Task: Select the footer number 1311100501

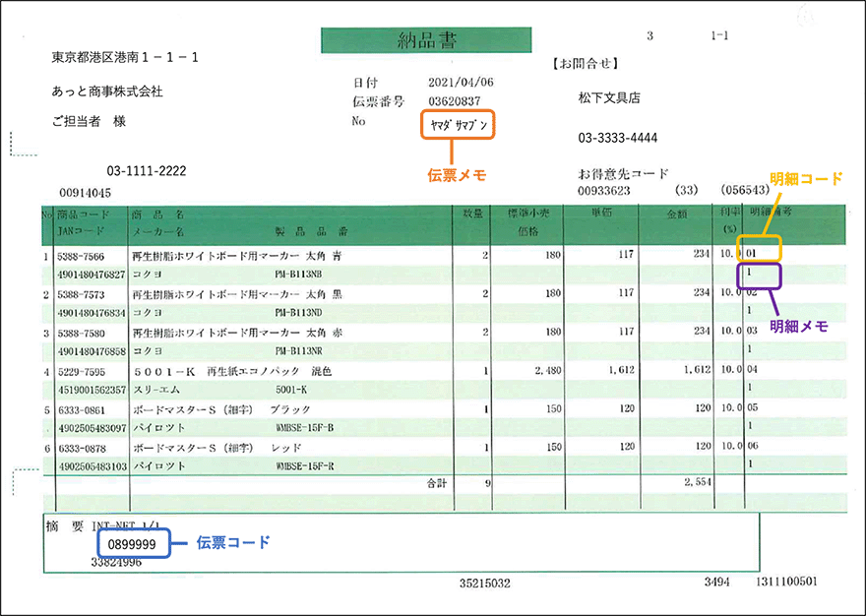Action: click(786, 582)
